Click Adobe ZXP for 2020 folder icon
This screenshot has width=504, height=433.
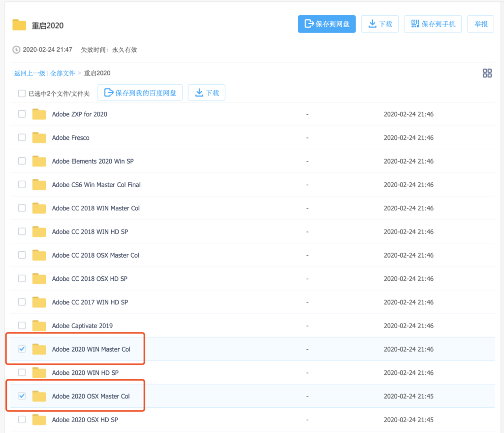[x=39, y=114]
